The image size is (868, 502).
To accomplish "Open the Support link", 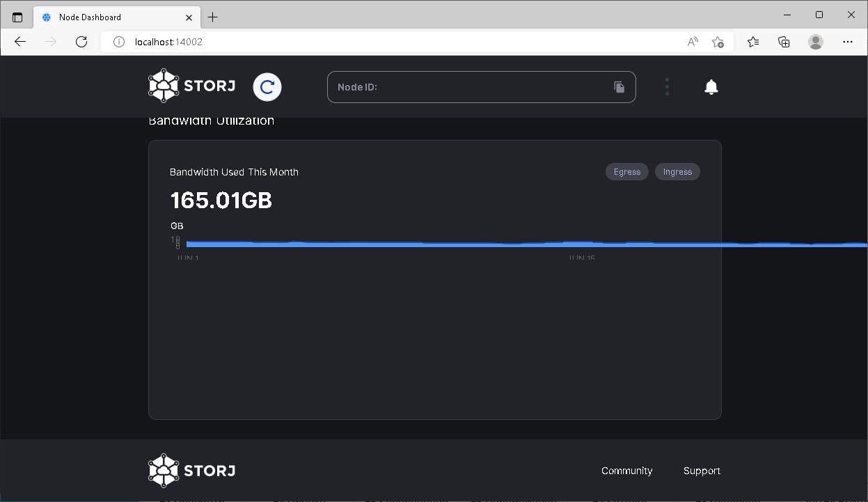I will pyautogui.click(x=702, y=471).
